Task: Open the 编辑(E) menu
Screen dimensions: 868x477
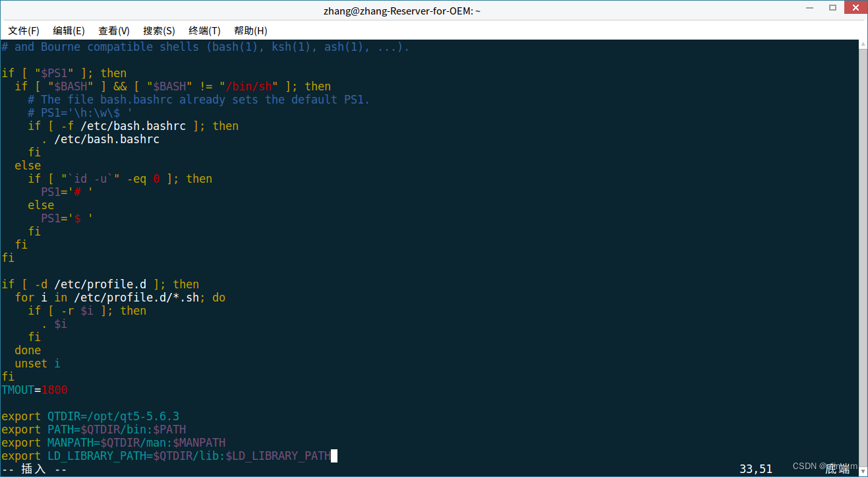Action: click(69, 31)
